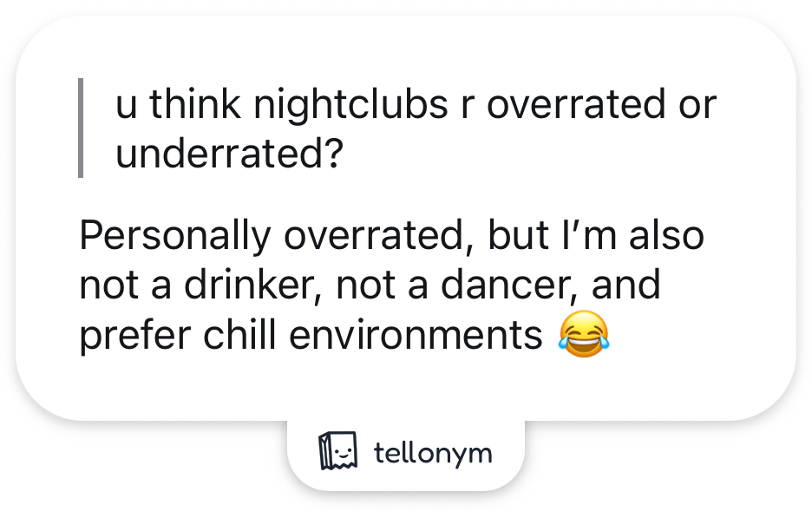Open the tellonym wordmark link
Screen dimensions: 812x531
(x=433, y=453)
